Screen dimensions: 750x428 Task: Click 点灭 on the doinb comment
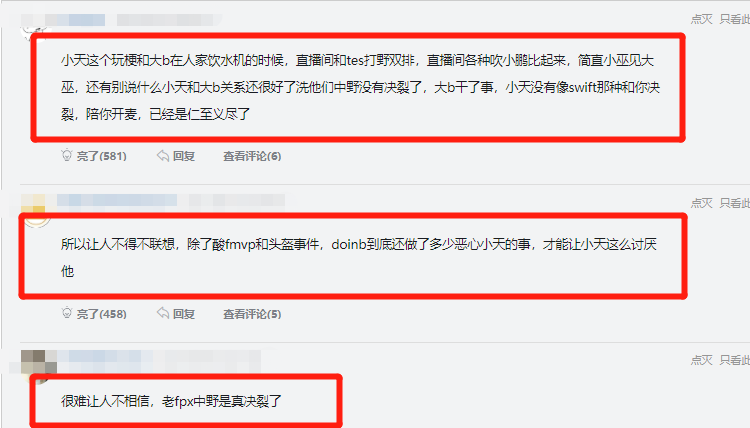click(701, 203)
